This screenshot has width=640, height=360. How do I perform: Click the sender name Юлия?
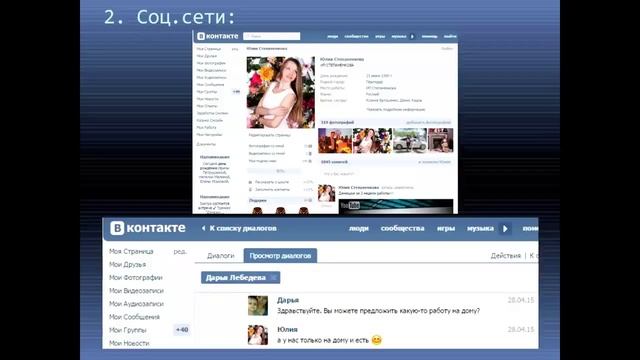[287, 329]
